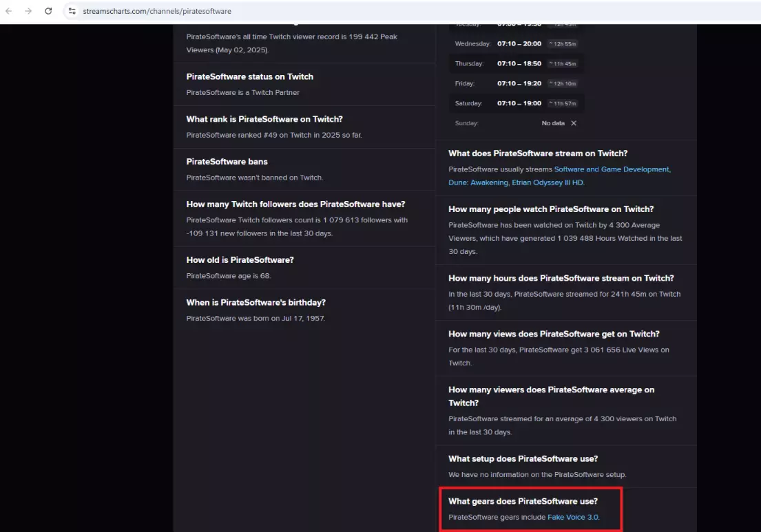Screen dimensions: 761x532
Task: Click the Friday 07:10 – 19:20 schedule time
Action: point(519,83)
